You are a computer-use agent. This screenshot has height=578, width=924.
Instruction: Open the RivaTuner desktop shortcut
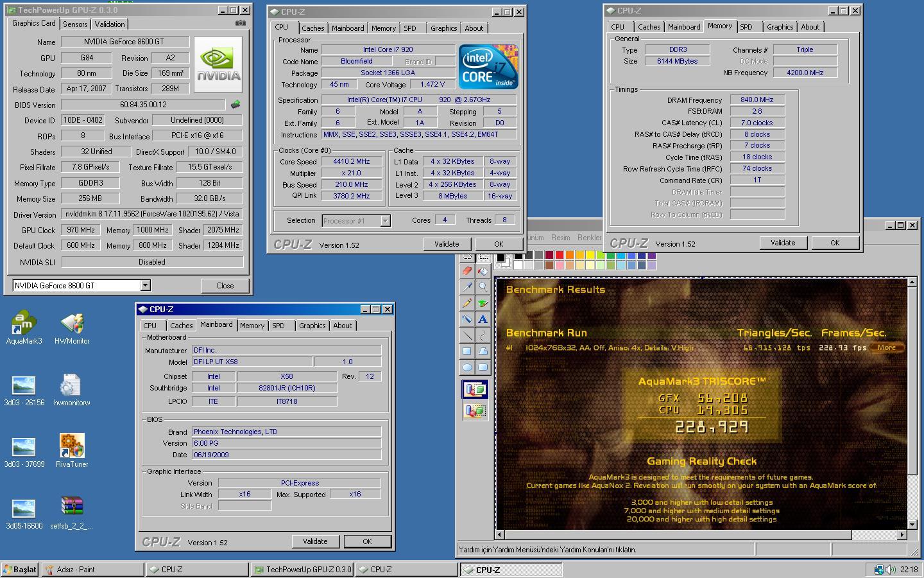pyautogui.click(x=72, y=451)
